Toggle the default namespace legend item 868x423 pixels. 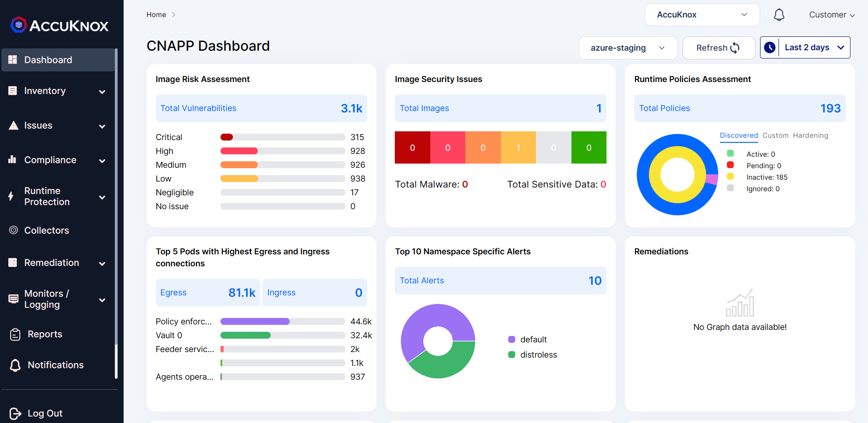pos(527,340)
